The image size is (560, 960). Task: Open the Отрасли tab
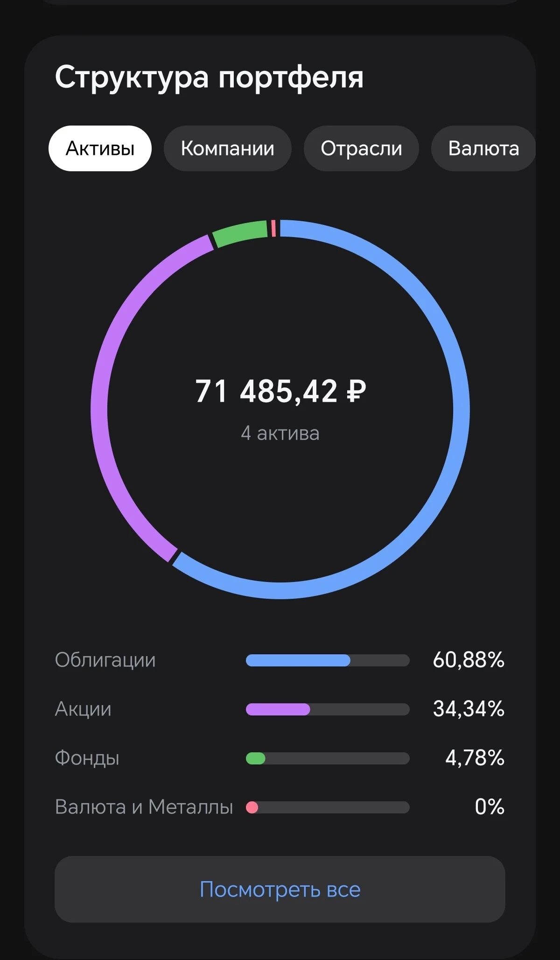click(361, 148)
